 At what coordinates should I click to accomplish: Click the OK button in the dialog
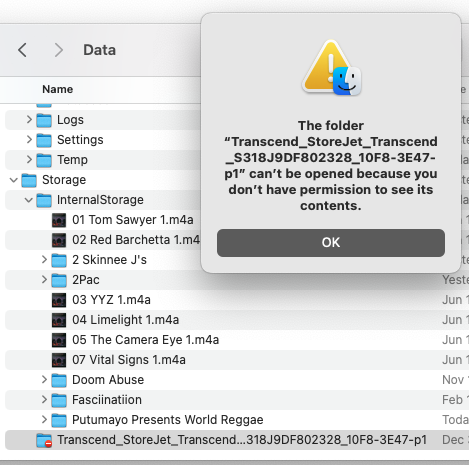click(331, 243)
